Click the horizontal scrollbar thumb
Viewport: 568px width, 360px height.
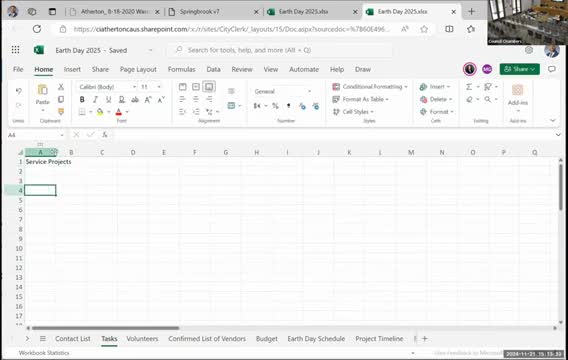(105, 328)
